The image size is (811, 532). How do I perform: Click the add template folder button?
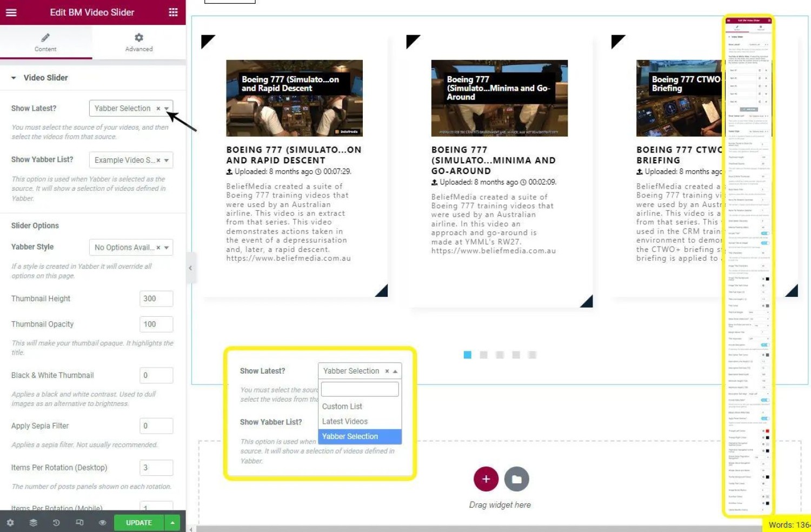(516, 479)
